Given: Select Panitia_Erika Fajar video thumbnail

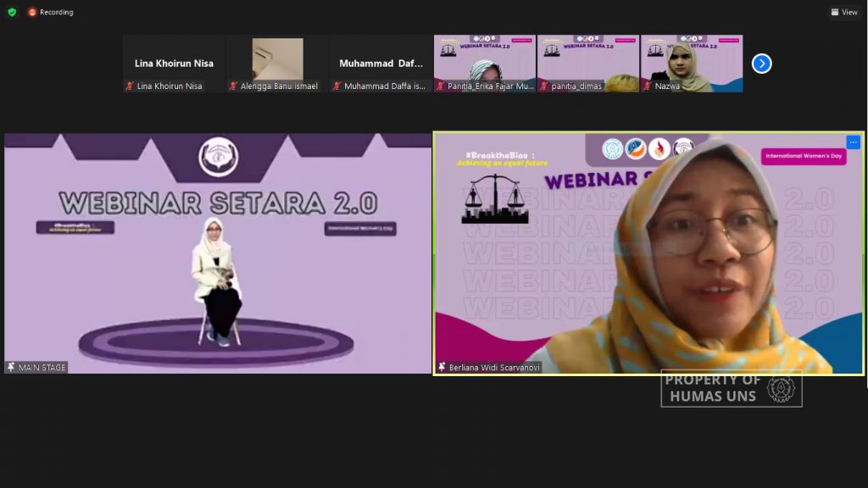Looking at the screenshot, I should (484, 64).
